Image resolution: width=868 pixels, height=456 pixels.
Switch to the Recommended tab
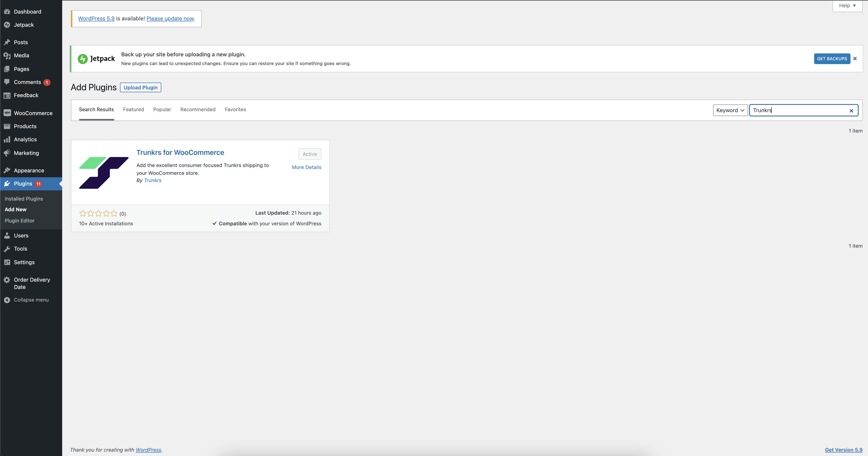pyautogui.click(x=198, y=110)
